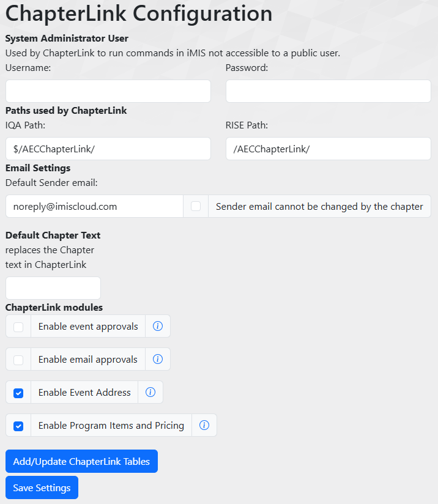Focus the Username input field
The height and width of the screenshot is (504, 438).
(x=108, y=91)
